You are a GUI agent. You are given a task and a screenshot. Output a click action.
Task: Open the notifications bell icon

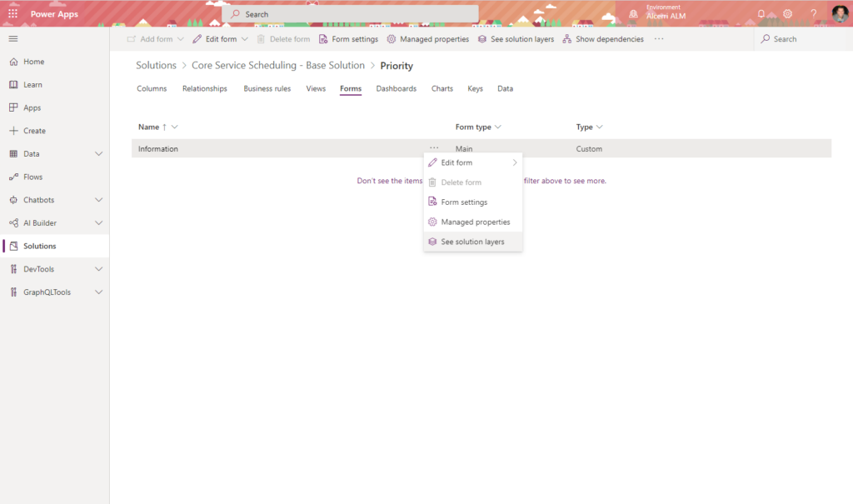[x=761, y=14]
